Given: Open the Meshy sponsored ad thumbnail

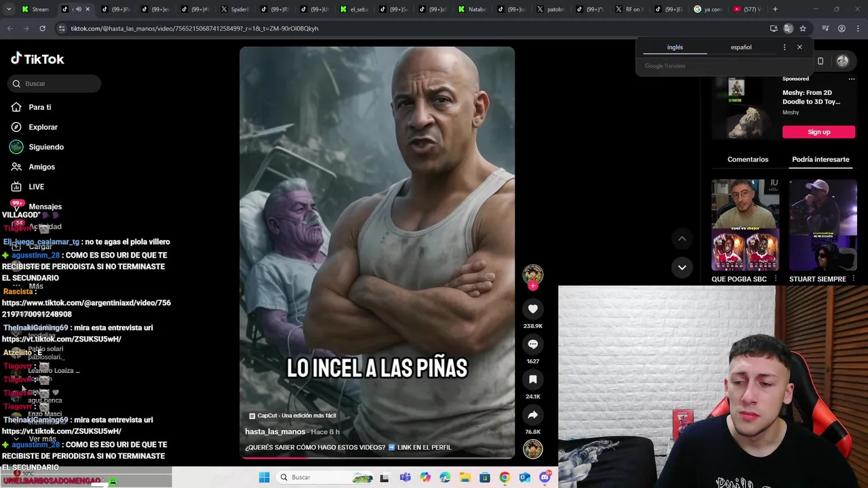Looking at the screenshot, I should click(745, 108).
